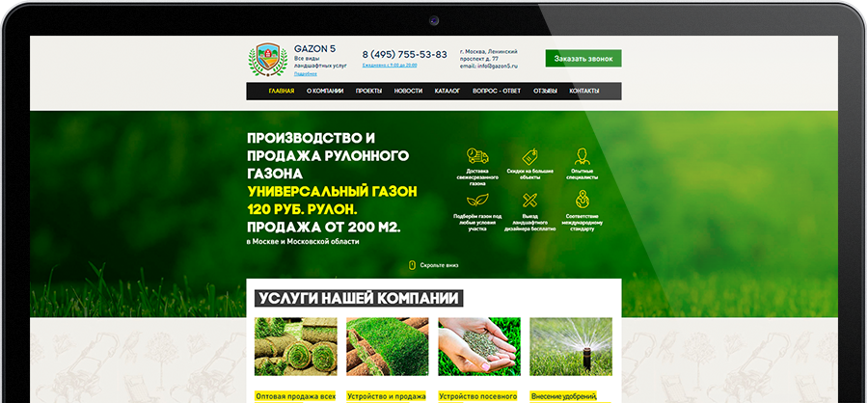Open the Вопрос - ответ menu item
The height and width of the screenshot is (403, 868).
click(497, 92)
